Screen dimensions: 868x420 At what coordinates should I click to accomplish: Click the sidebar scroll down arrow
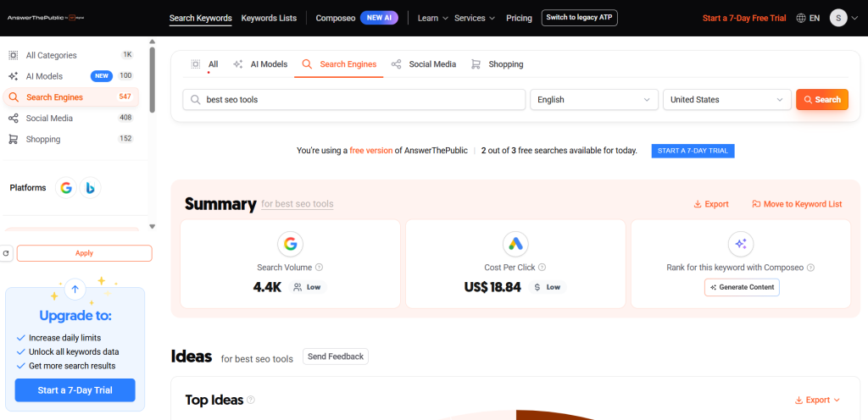click(153, 227)
